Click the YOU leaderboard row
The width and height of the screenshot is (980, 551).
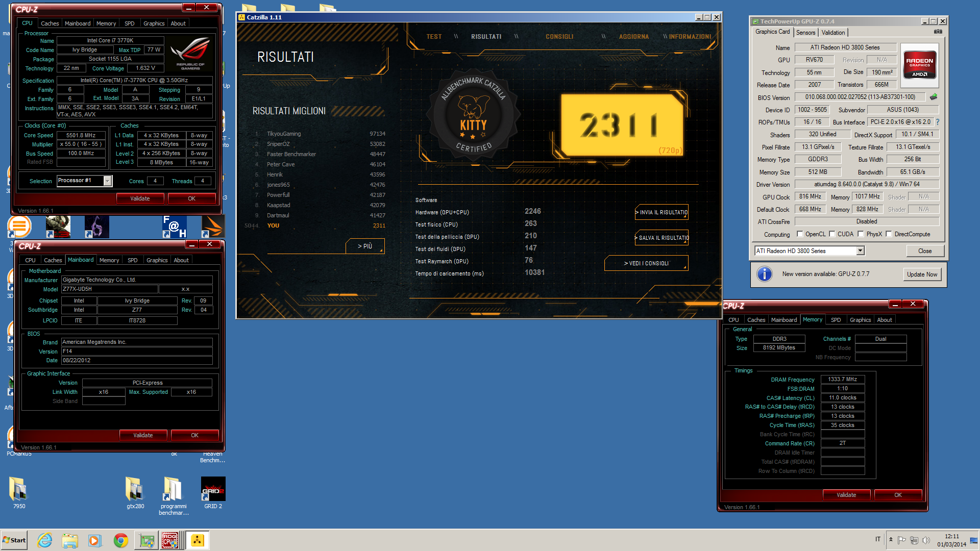coord(315,226)
